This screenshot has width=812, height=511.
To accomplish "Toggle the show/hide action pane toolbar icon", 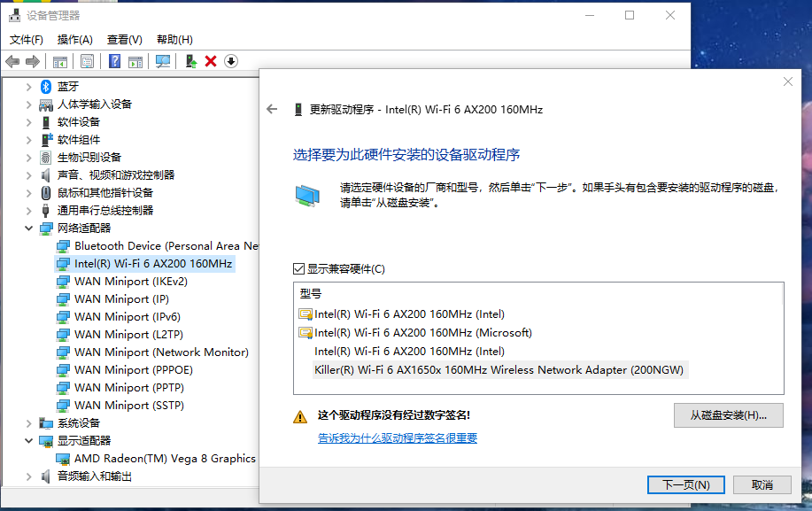I will click(x=135, y=62).
